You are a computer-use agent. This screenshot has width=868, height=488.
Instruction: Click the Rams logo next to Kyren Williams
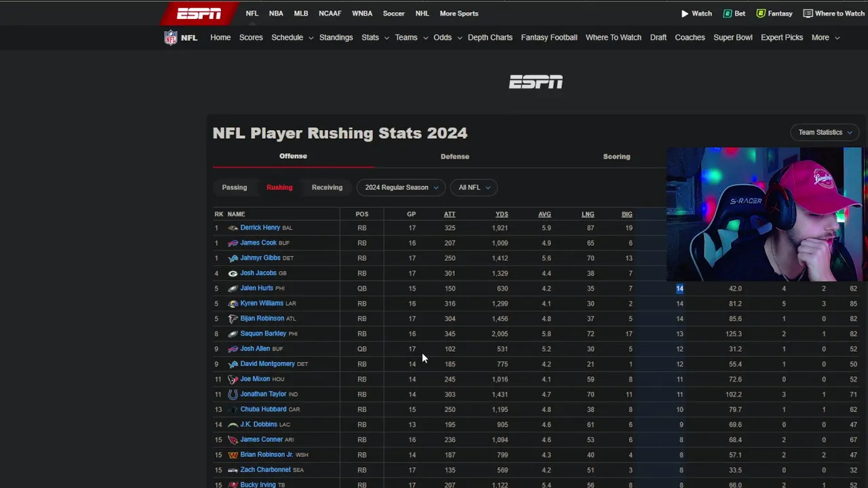pos(233,304)
